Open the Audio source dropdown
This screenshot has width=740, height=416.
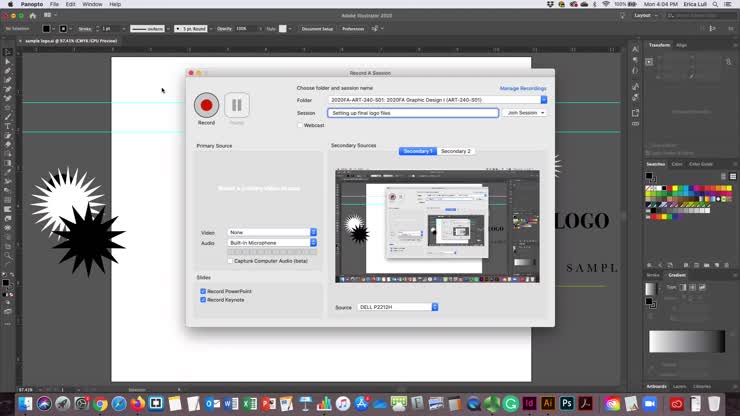272,243
